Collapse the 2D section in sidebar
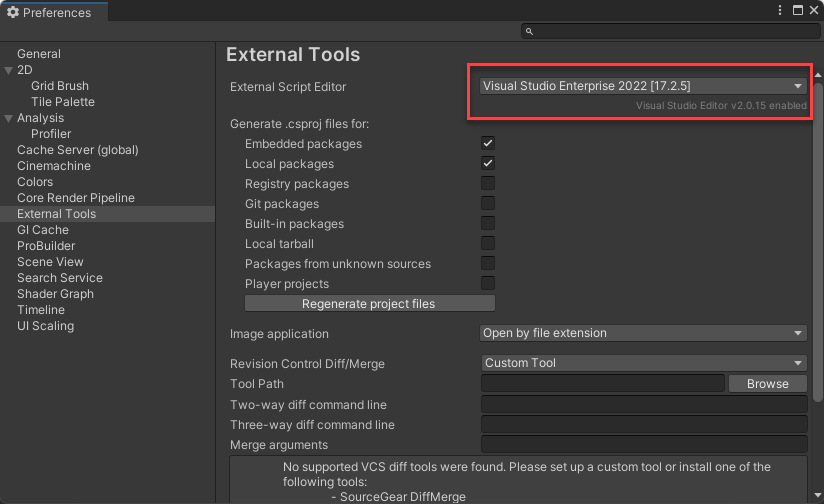 point(9,70)
